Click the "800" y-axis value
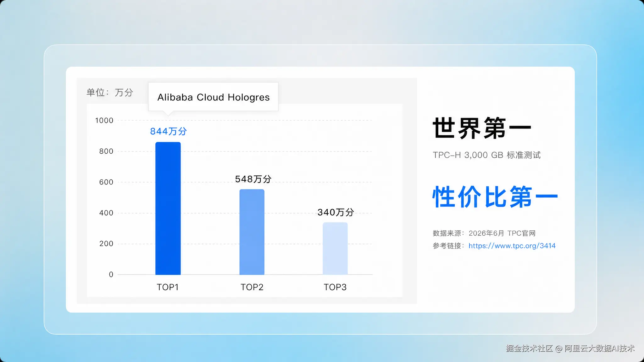The image size is (644, 362). pos(106,151)
